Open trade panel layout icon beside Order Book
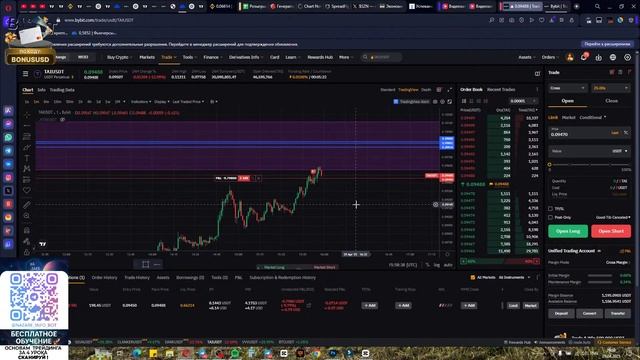The height and width of the screenshot is (360, 640). [x=537, y=74]
